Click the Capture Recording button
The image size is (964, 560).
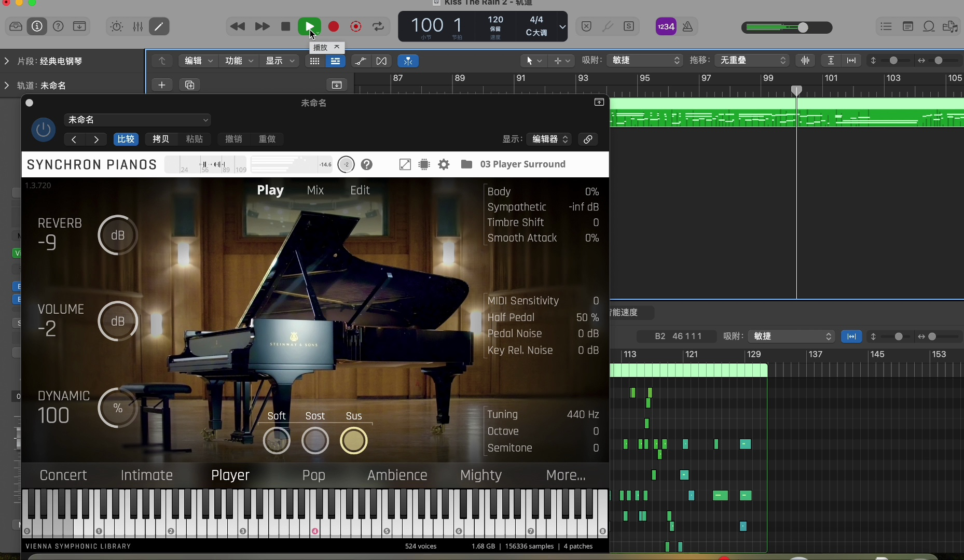pos(356,26)
